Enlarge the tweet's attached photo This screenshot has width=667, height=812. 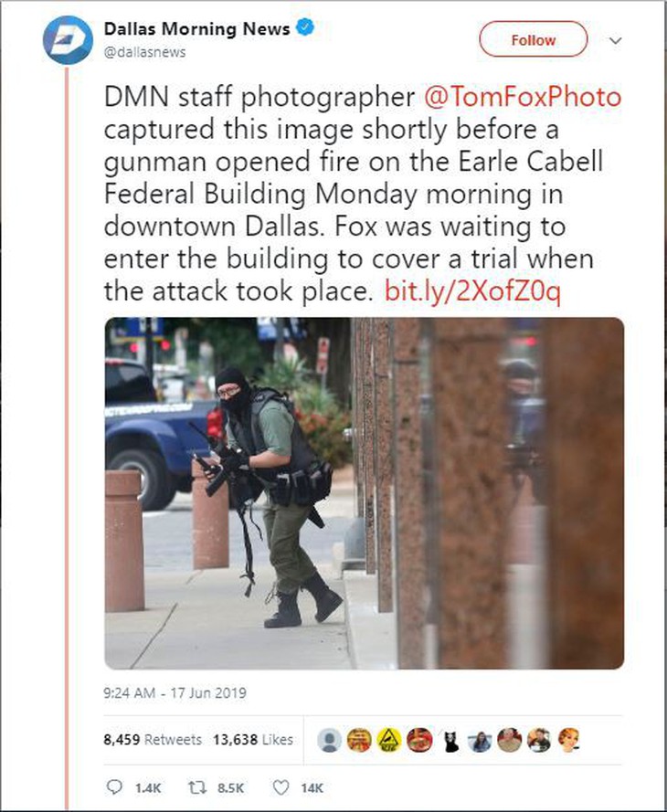(364, 493)
